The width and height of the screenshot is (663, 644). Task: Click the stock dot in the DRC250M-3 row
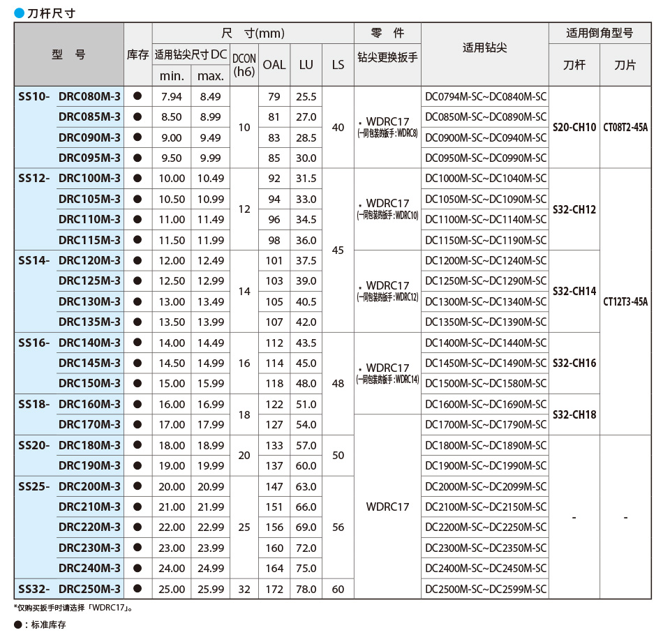click(137, 588)
